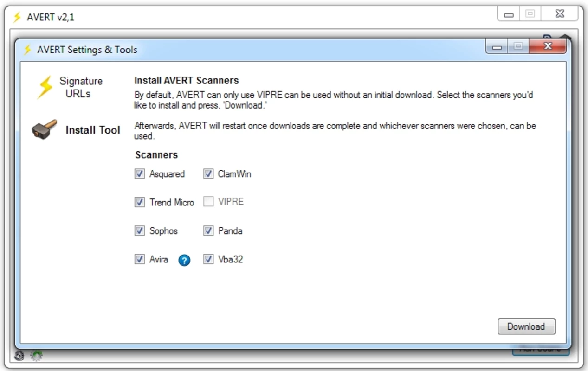Disable the Vba32 scanner checkbox

pos(208,259)
